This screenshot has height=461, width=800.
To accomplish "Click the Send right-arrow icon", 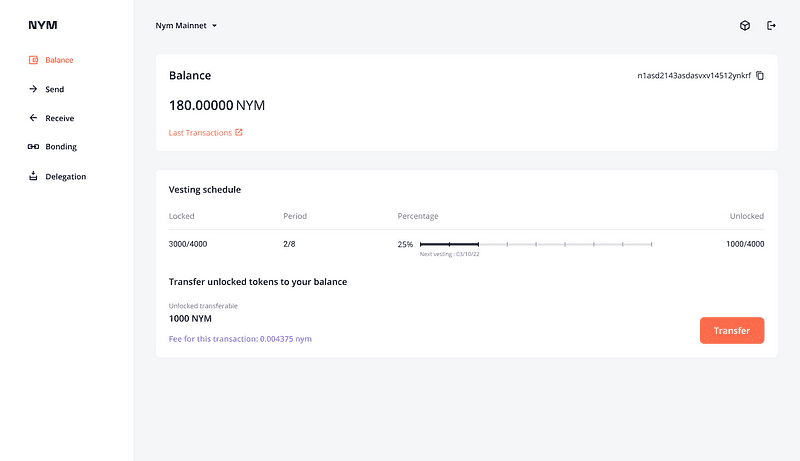I will coord(33,89).
